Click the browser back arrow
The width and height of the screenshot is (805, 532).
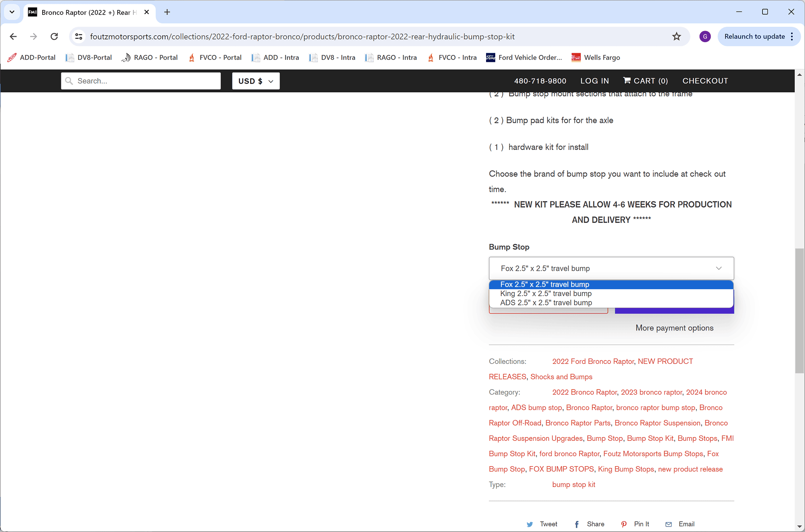(x=13, y=36)
